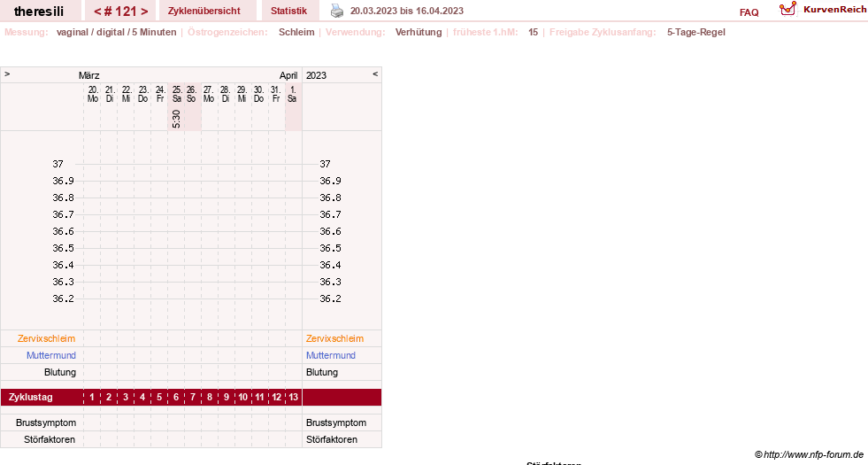This screenshot has height=465, width=868.
Task: Click the printer icon
Action: pos(337,11)
